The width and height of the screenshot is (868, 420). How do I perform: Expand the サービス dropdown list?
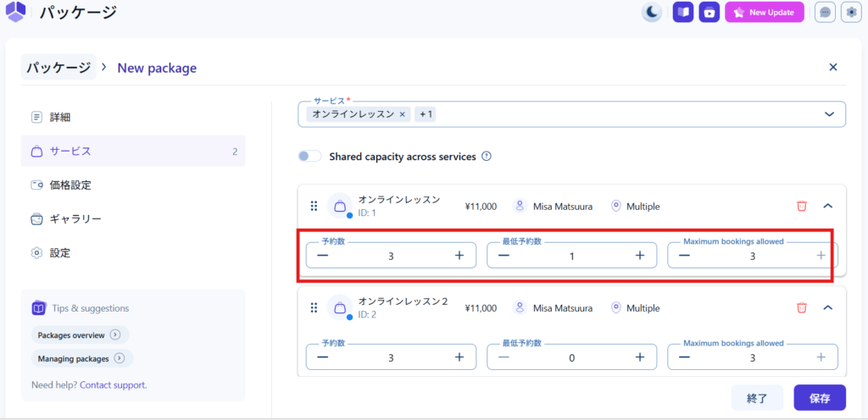pyautogui.click(x=828, y=114)
